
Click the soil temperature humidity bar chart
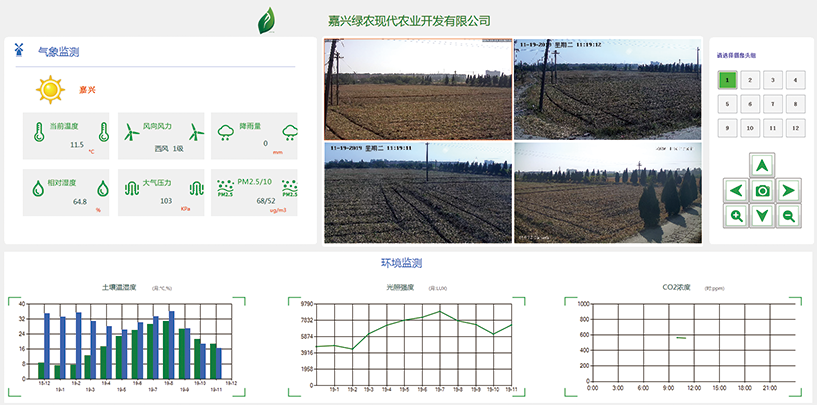click(127, 345)
